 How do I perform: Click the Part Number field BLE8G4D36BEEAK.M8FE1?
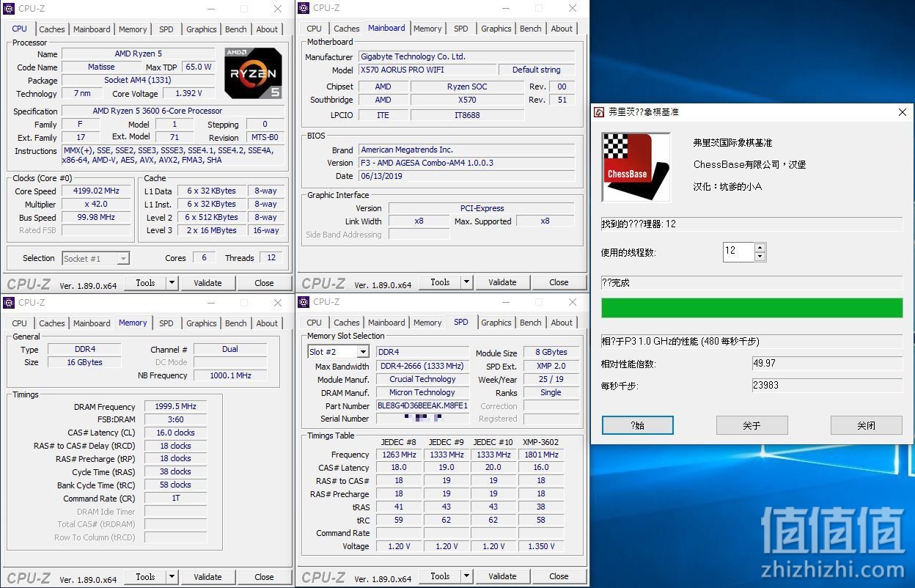[422, 405]
